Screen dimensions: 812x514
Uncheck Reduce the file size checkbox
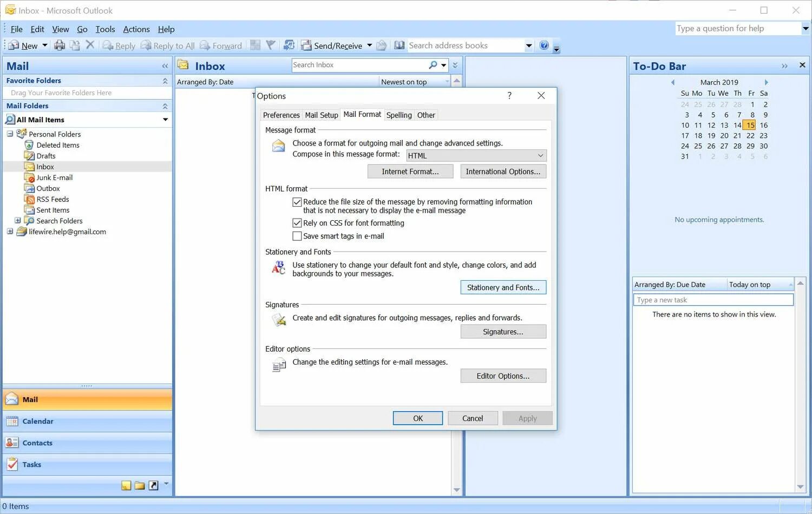pyautogui.click(x=297, y=202)
